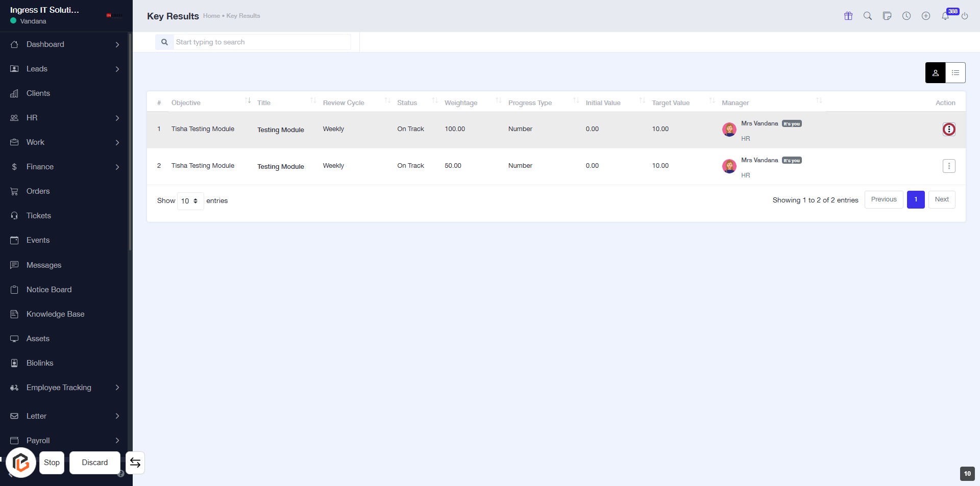980x486 pixels.
Task: Open the sticky notes icon
Action: [887, 16]
